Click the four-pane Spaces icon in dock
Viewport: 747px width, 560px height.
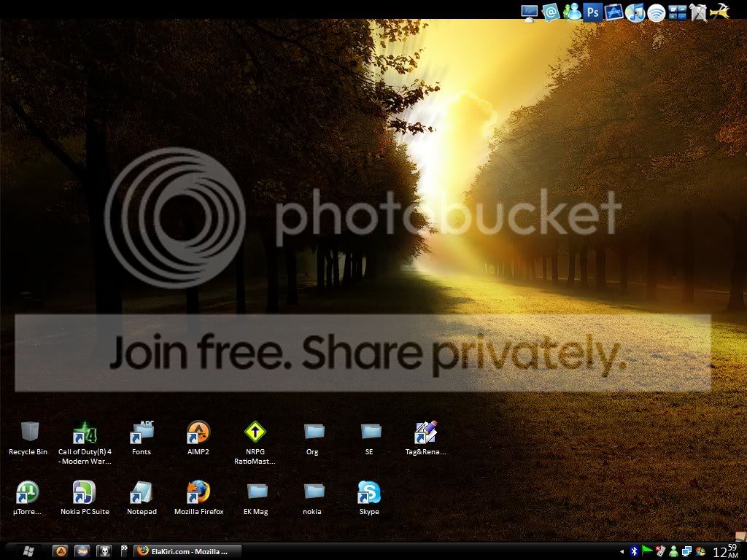coord(677,12)
